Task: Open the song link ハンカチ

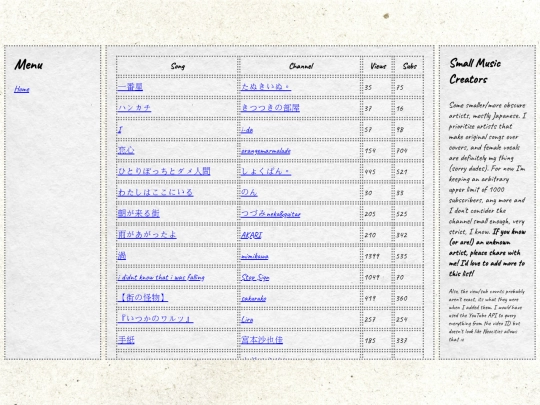Action: tap(134, 108)
